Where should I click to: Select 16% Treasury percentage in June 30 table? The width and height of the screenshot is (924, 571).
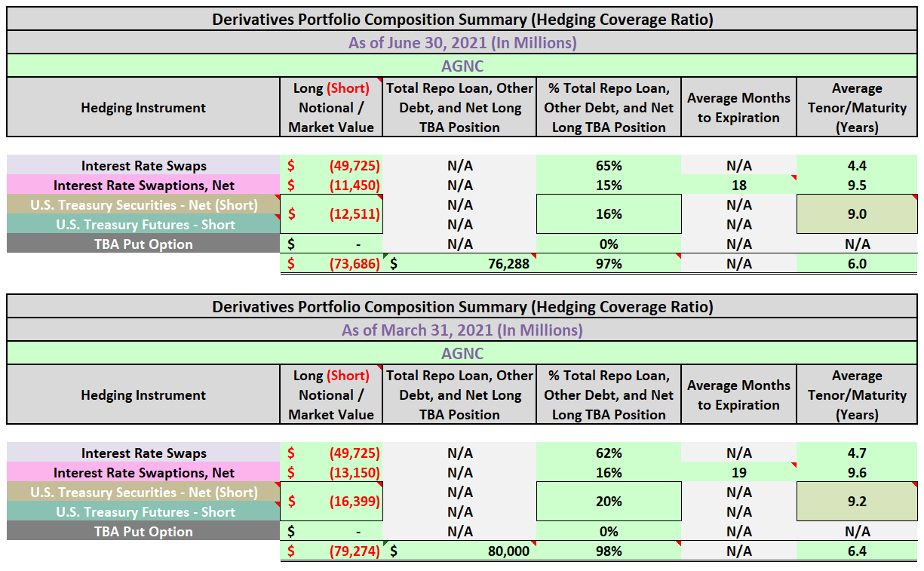[x=609, y=214]
